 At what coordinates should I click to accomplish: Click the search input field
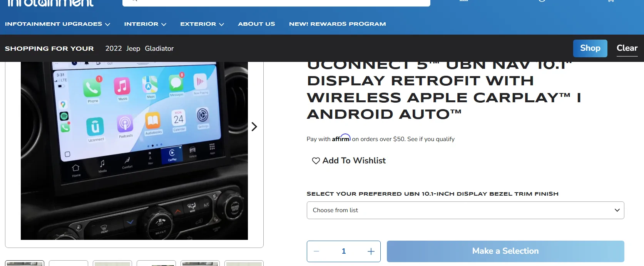tap(276, 2)
